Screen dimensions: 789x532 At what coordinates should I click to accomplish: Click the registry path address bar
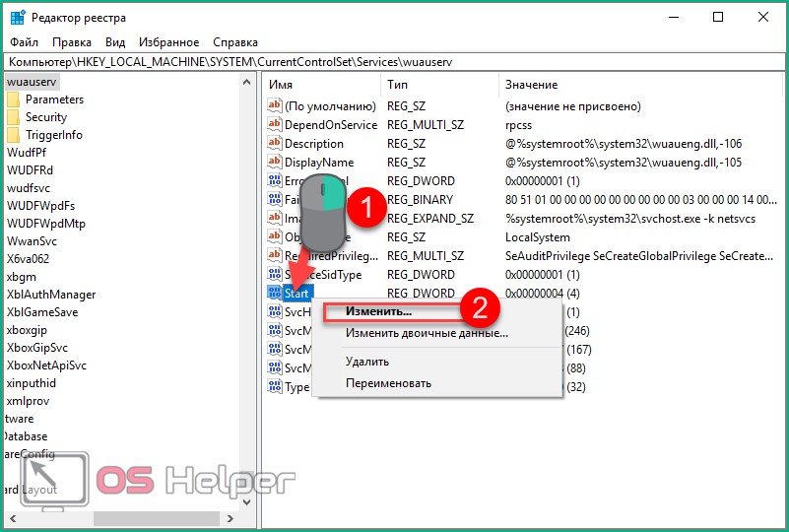coord(394,62)
